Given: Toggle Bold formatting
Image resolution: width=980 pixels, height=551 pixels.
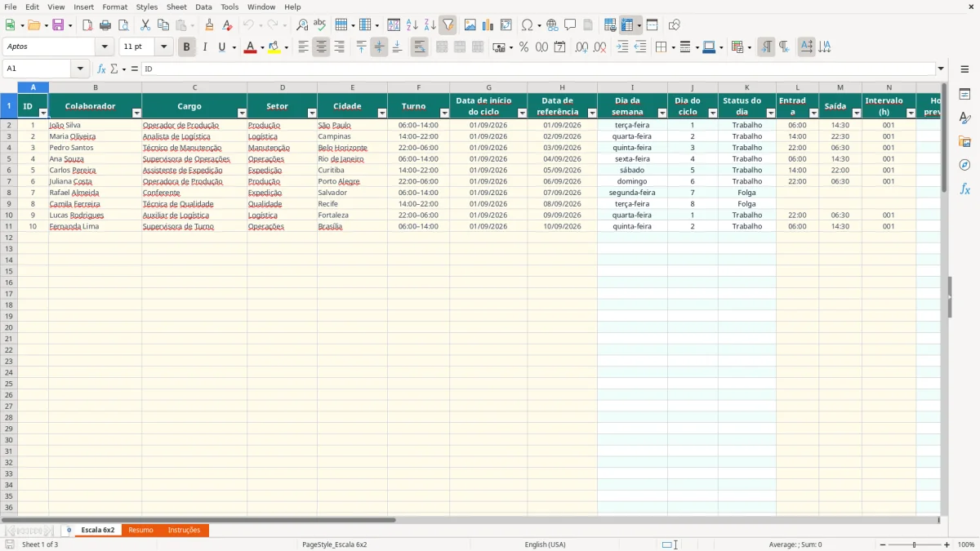Looking at the screenshot, I should pos(187,47).
